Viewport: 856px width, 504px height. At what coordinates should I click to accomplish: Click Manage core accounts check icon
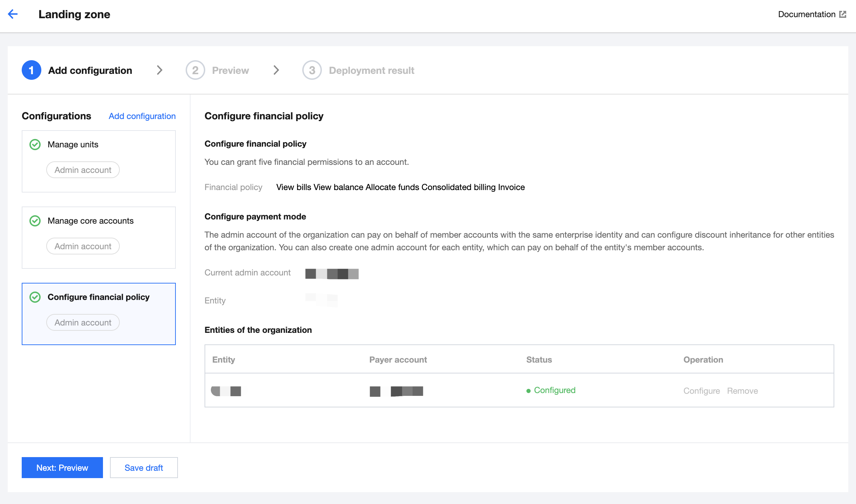(x=35, y=221)
